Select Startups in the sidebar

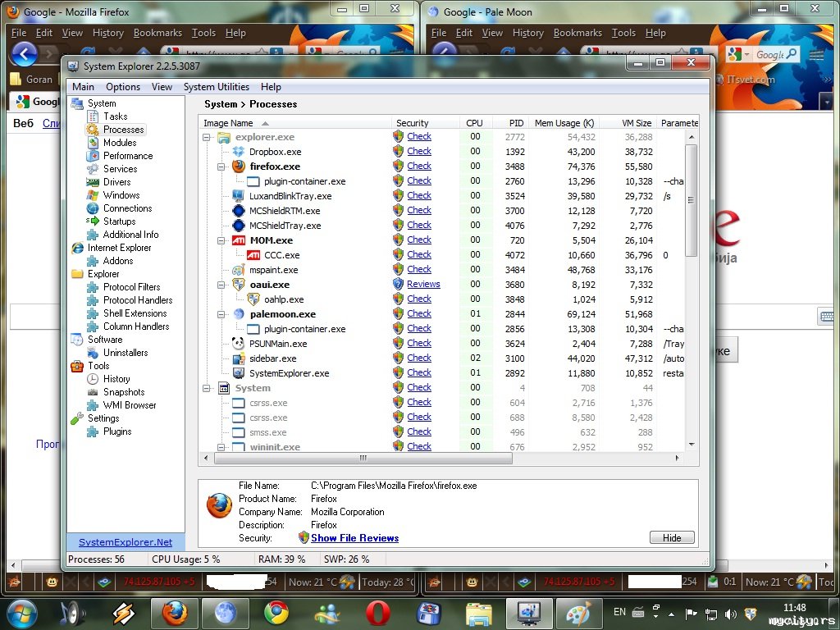(119, 221)
